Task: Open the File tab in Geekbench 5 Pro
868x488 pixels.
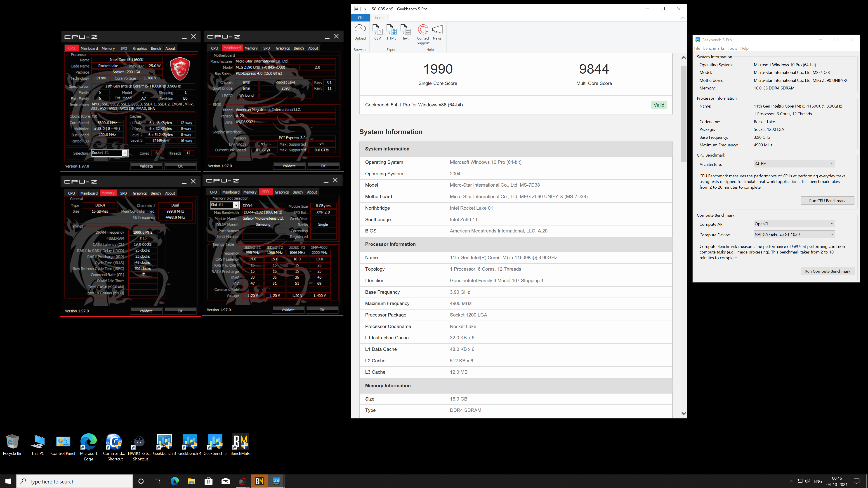Action: click(x=361, y=18)
